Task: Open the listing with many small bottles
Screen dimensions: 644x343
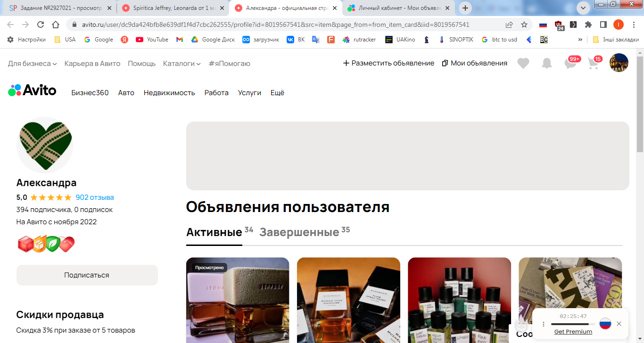Action: tap(459, 300)
